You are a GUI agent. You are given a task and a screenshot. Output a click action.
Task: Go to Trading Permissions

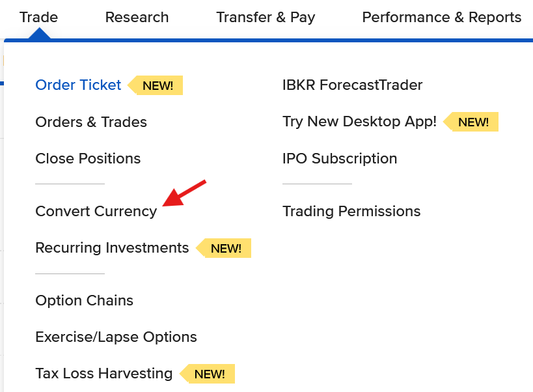pos(351,212)
